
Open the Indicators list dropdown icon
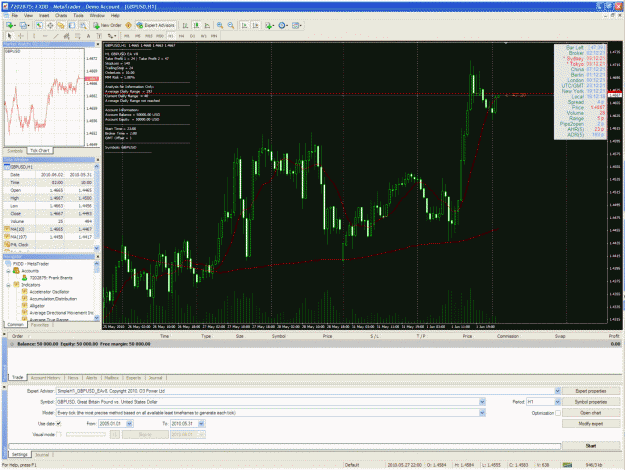(270, 26)
